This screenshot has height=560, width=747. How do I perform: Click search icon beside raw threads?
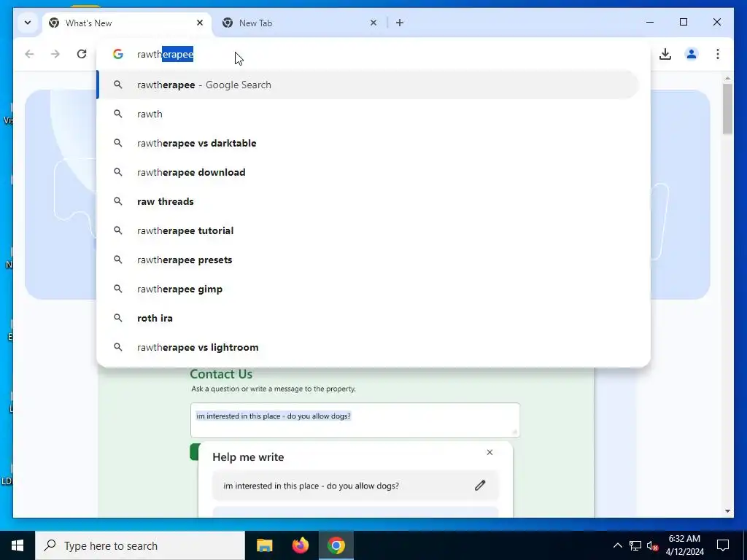(x=117, y=201)
